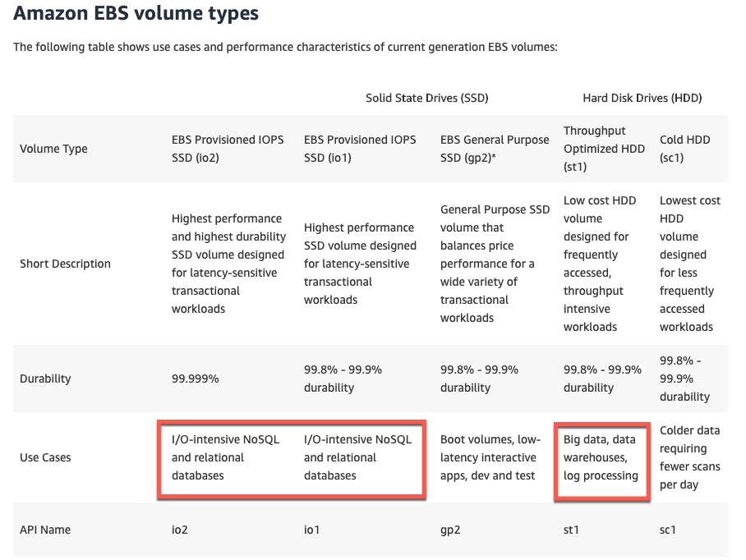
Task: Select the "gp2" API name value
Action: click(x=450, y=530)
